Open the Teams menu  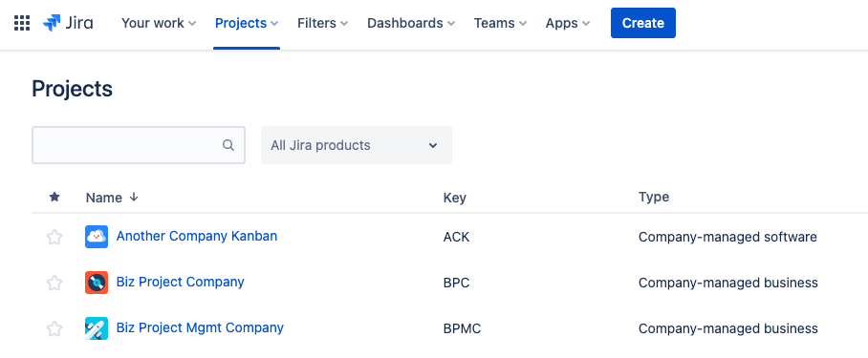click(500, 23)
